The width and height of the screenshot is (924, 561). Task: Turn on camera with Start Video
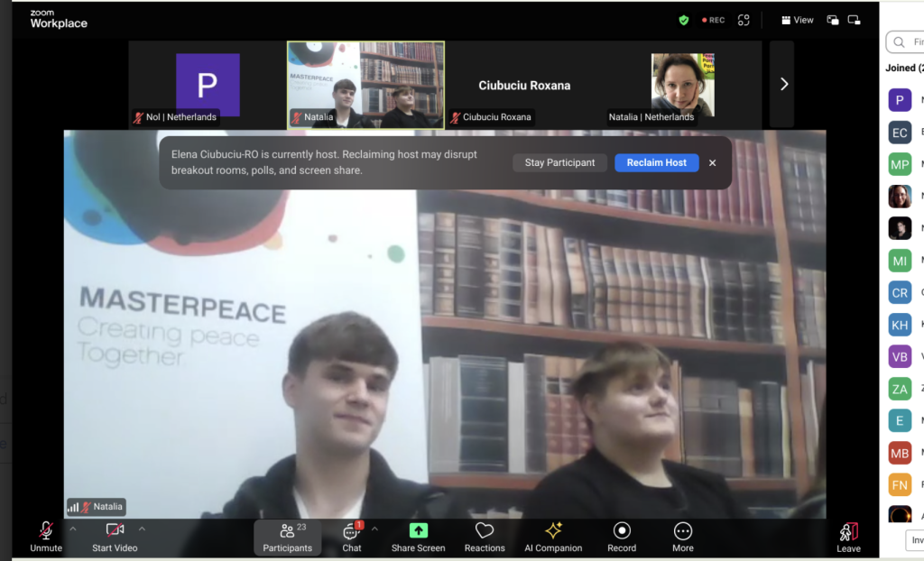(x=115, y=531)
